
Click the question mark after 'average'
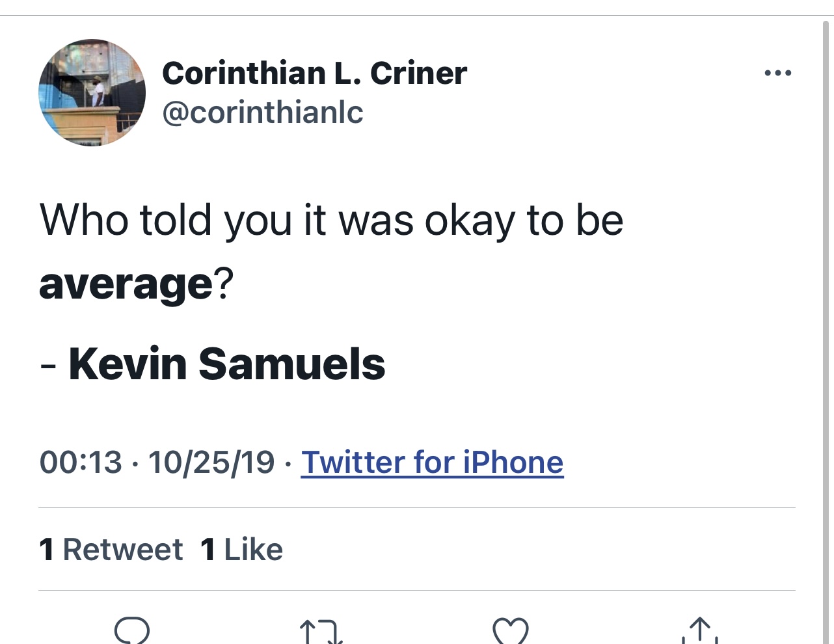pyautogui.click(x=223, y=285)
